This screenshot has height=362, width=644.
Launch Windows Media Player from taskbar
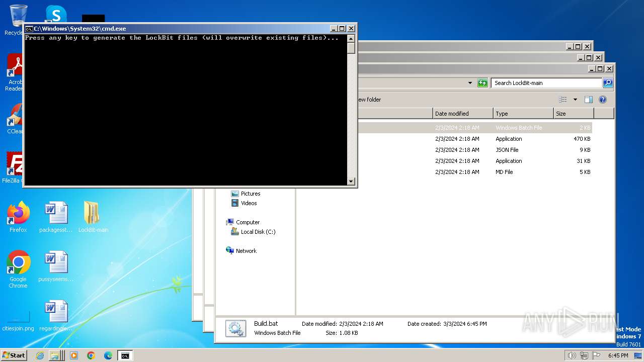[74, 355]
